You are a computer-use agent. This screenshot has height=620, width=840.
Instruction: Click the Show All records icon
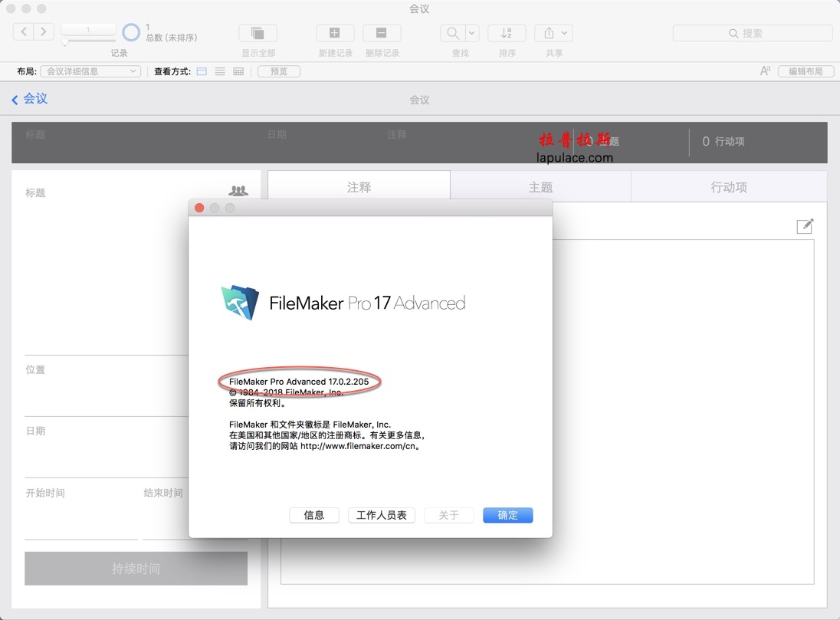258,33
